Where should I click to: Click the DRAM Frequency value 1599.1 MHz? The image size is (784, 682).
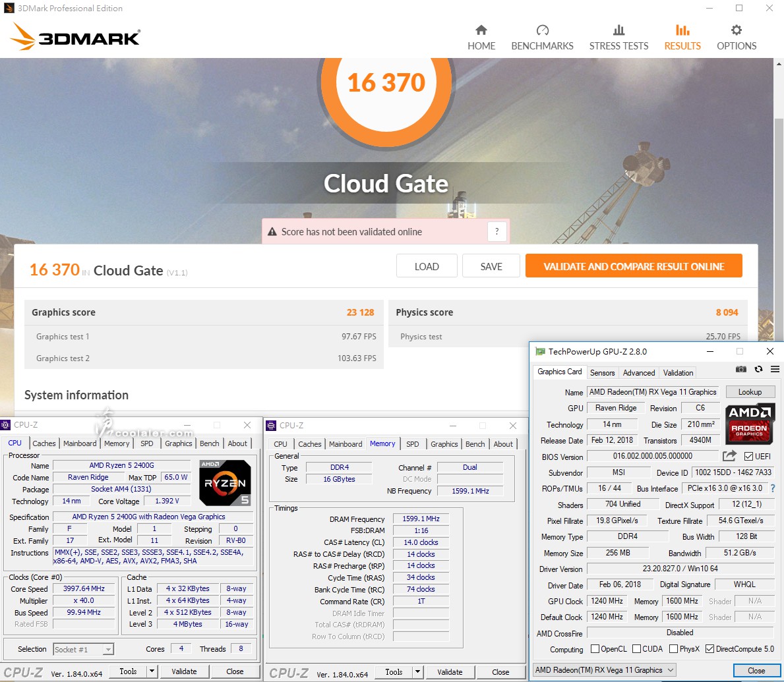421,519
